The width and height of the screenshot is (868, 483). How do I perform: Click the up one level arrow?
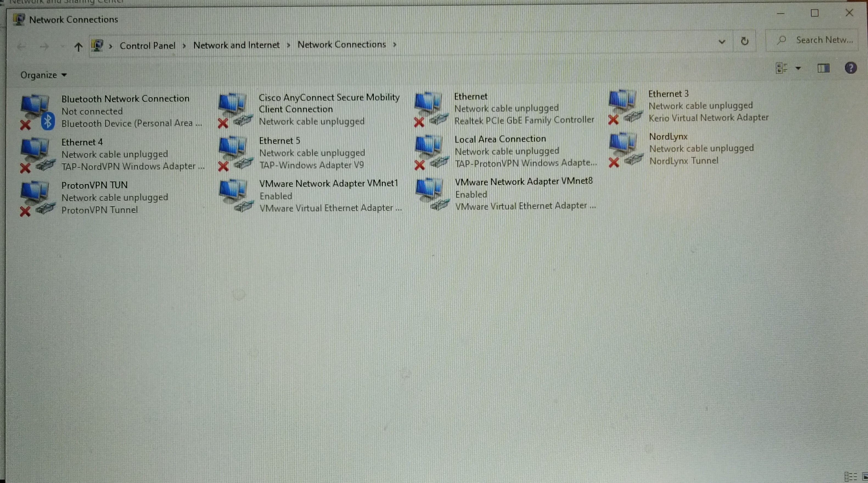pos(78,46)
